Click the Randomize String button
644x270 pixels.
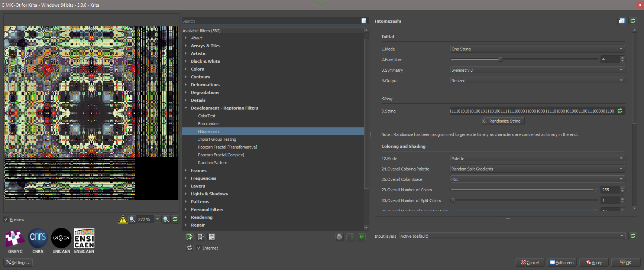[503, 121]
